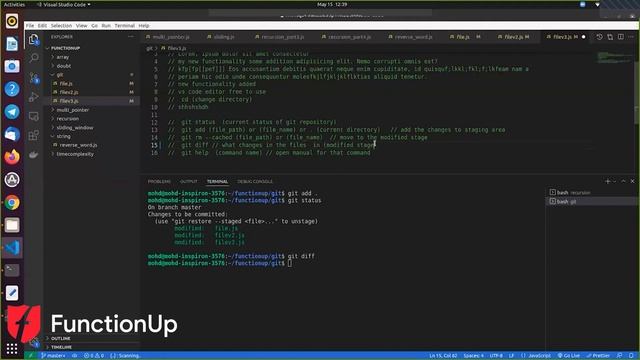Screen dimensions: 640x360
Task: Open the Extensions view
Action: tap(33, 135)
